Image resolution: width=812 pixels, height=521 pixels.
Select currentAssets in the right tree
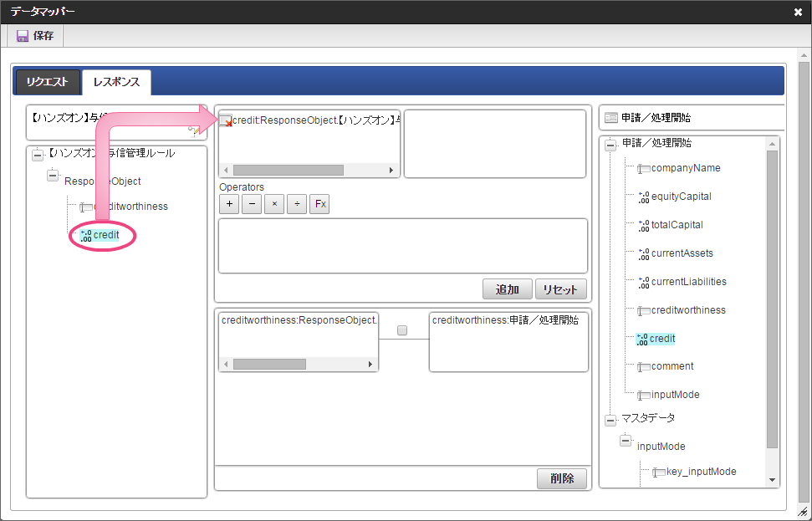coord(682,253)
